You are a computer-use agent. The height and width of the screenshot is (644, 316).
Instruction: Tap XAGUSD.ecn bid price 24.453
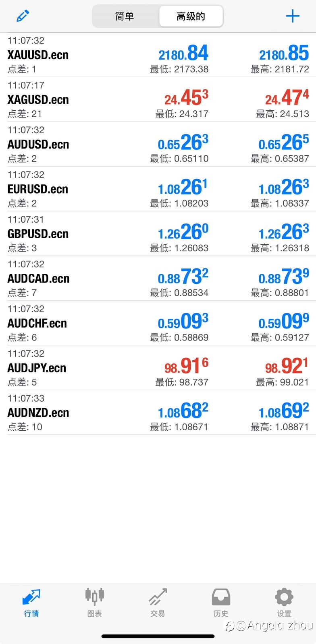(x=186, y=98)
